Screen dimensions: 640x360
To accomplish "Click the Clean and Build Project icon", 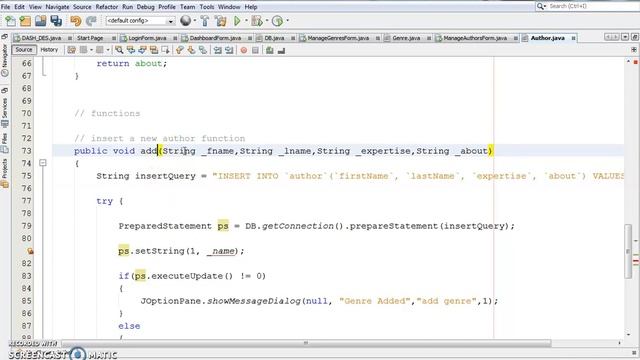I will [221, 21].
